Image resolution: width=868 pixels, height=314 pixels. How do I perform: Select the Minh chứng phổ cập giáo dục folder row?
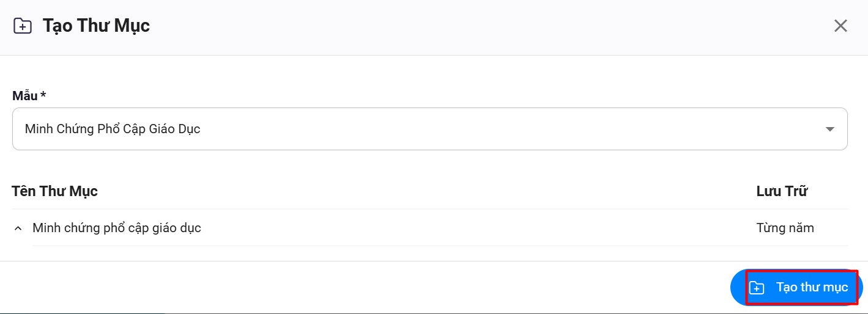click(x=117, y=228)
